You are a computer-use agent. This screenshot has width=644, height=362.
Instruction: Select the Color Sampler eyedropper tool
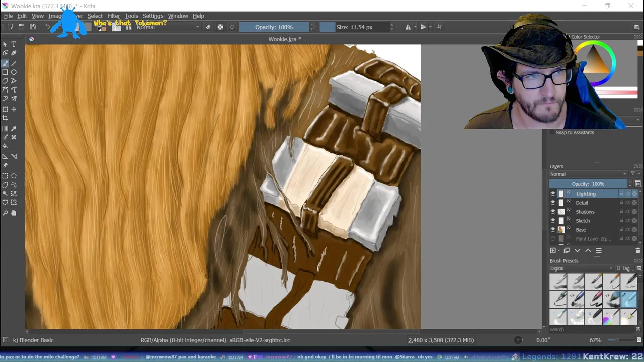click(x=14, y=129)
